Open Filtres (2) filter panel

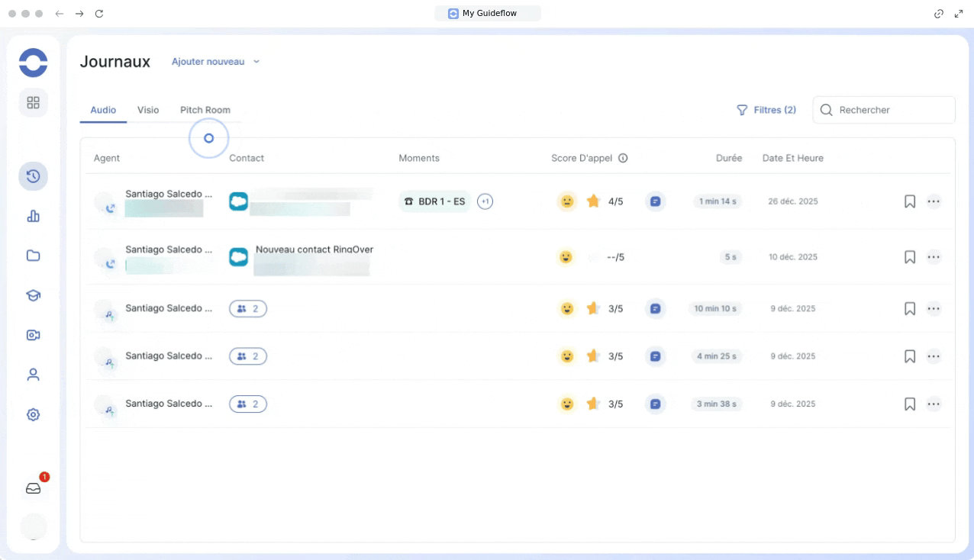click(x=766, y=110)
